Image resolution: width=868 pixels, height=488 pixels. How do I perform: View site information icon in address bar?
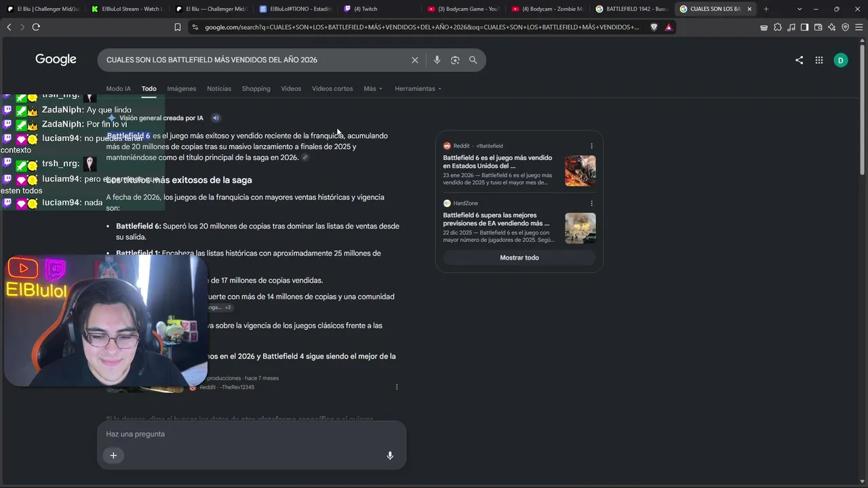point(195,27)
